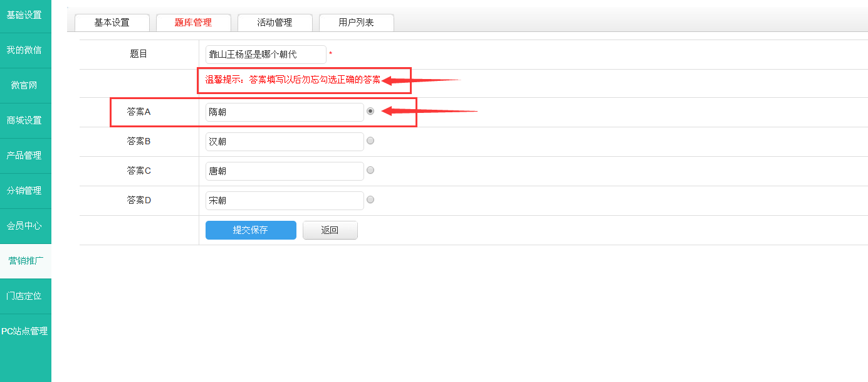Open 基础设置 in the sidebar
This screenshot has width=868, height=382.
point(25,15)
